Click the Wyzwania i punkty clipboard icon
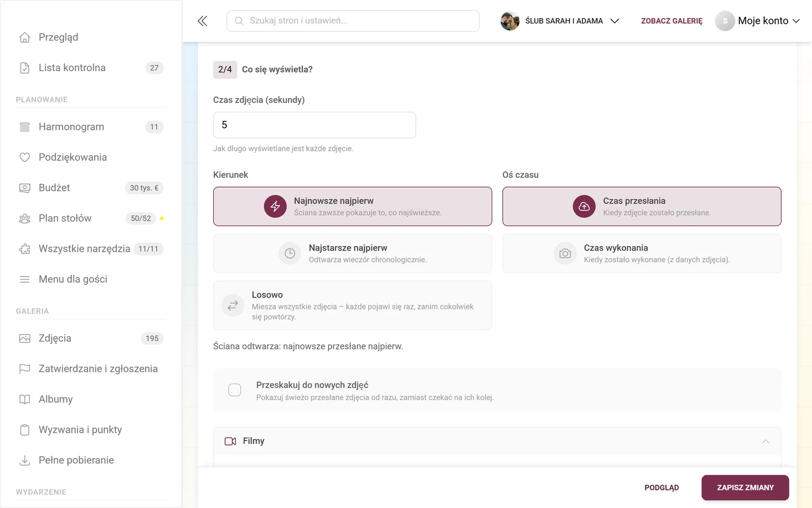 pos(25,430)
